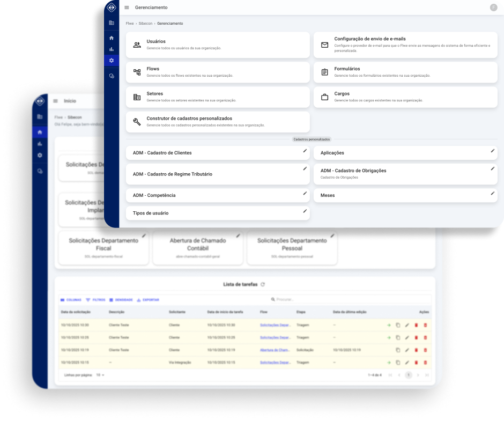Screen dimensions: 504x421
Task: Open Configuração de envio de e-mails card
Action: click(x=405, y=45)
